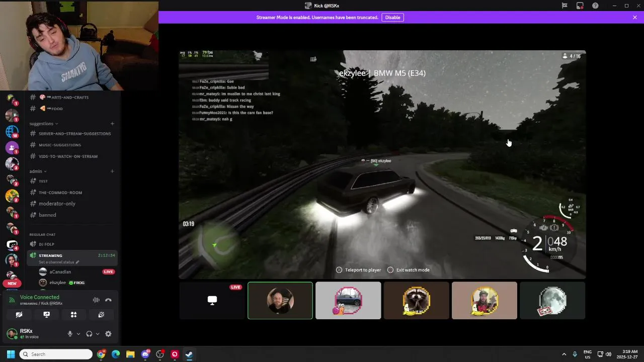Open Microsoft Edge from the taskbar
The image size is (644, 362).
(x=116, y=354)
